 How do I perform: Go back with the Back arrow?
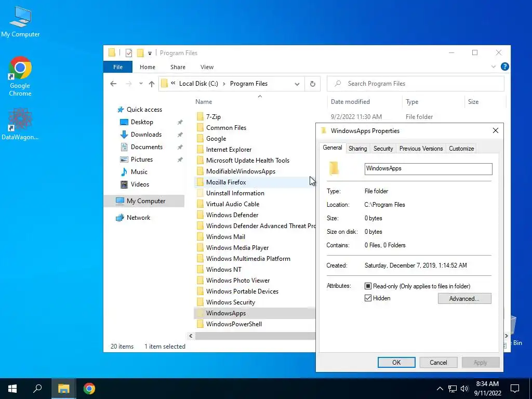click(x=113, y=84)
